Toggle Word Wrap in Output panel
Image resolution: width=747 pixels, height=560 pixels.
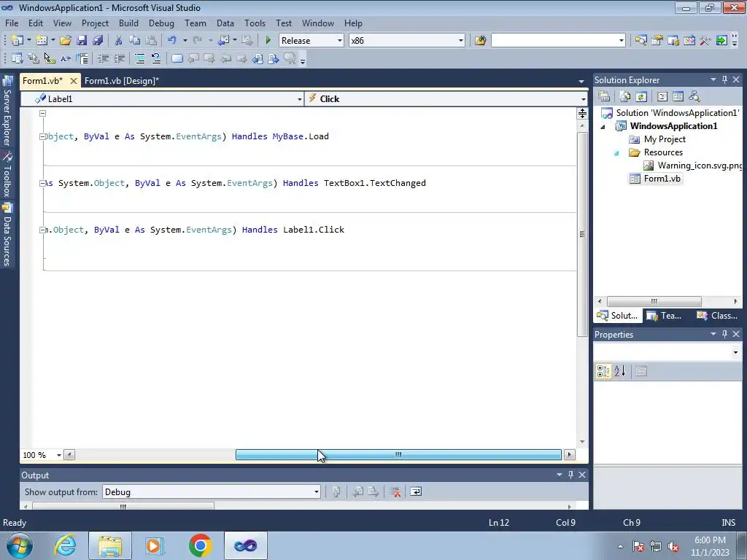point(415,492)
